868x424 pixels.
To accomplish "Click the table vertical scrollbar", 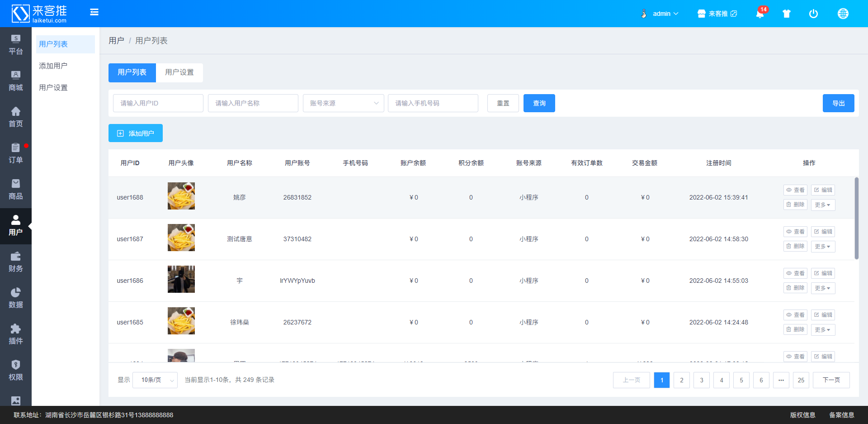I will tap(856, 218).
